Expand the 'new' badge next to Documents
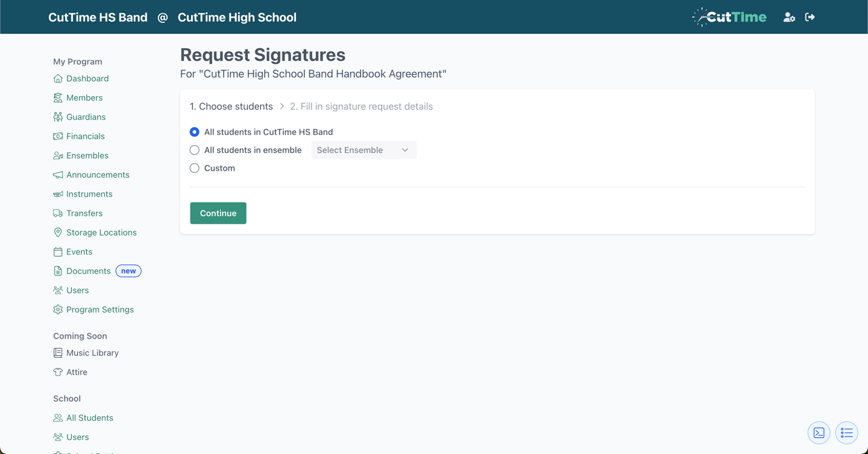 click(x=128, y=271)
